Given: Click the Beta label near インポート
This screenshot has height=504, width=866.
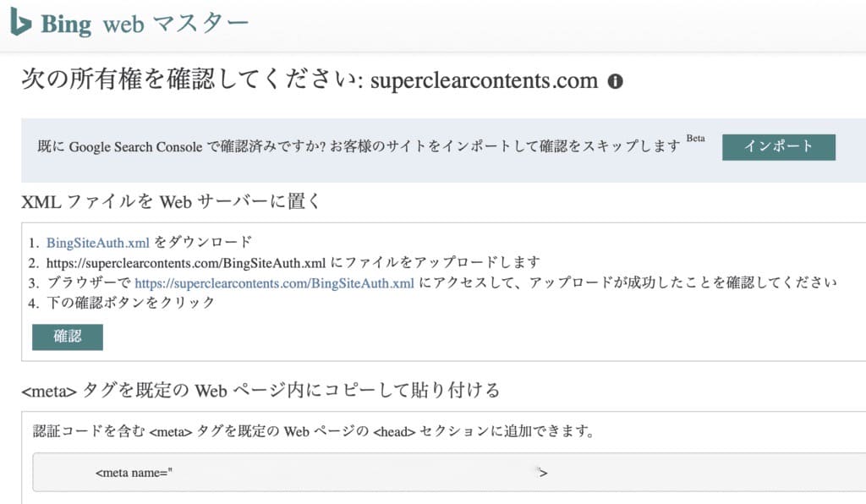Looking at the screenshot, I should (x=696, y=140).
